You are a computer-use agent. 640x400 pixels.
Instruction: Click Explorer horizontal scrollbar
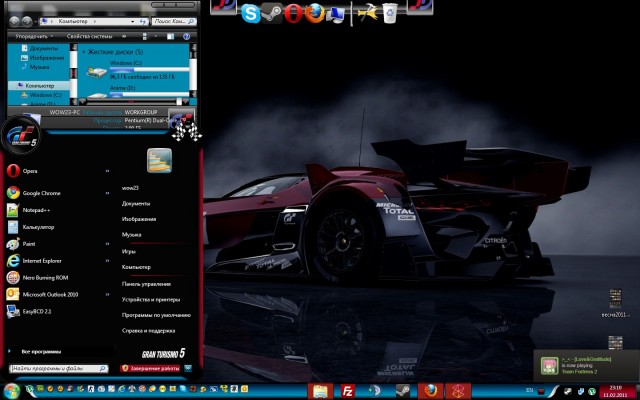pos(133,101)
